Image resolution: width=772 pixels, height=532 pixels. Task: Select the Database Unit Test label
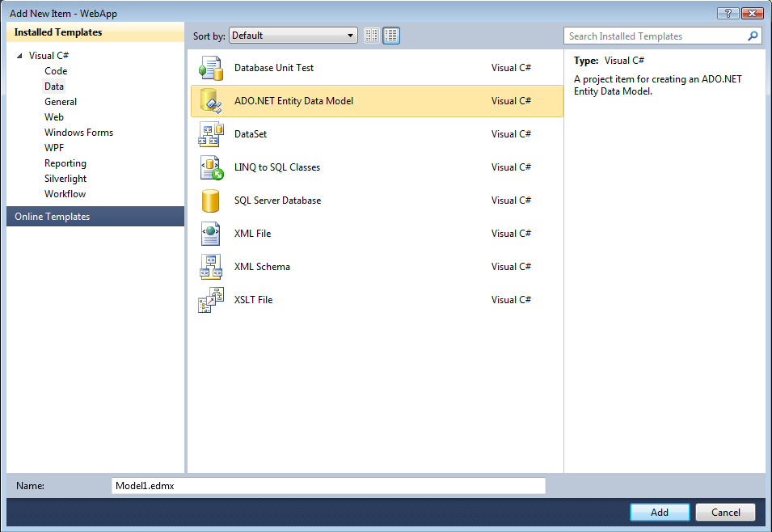coord(274,68)
